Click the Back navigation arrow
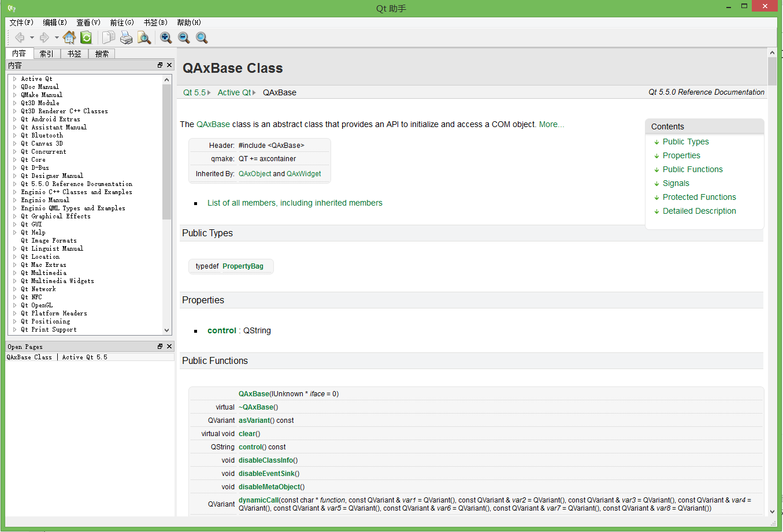Screen dimensions: 783x532 click(20, 38)
